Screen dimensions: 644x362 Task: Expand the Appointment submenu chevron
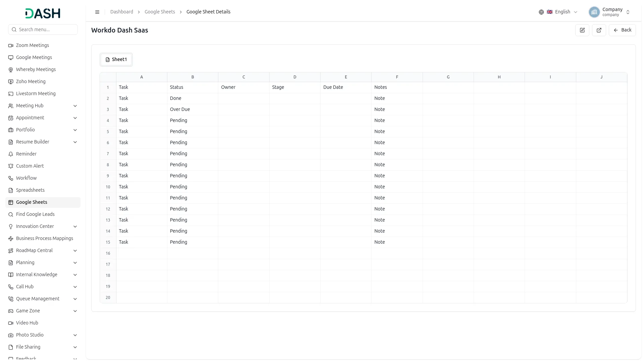[x=75, y=118]
